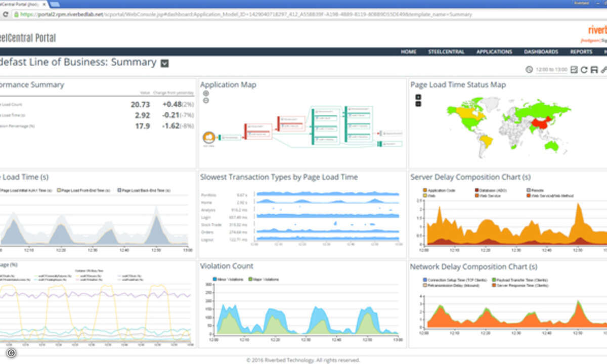Open the APPLICATIONS menu

(x=494, y=52)
